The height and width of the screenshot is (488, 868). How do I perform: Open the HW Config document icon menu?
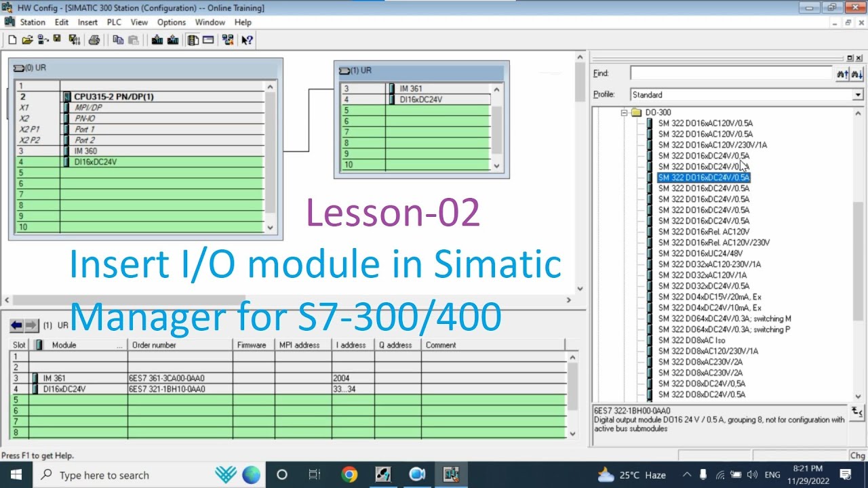coord(9,22)
